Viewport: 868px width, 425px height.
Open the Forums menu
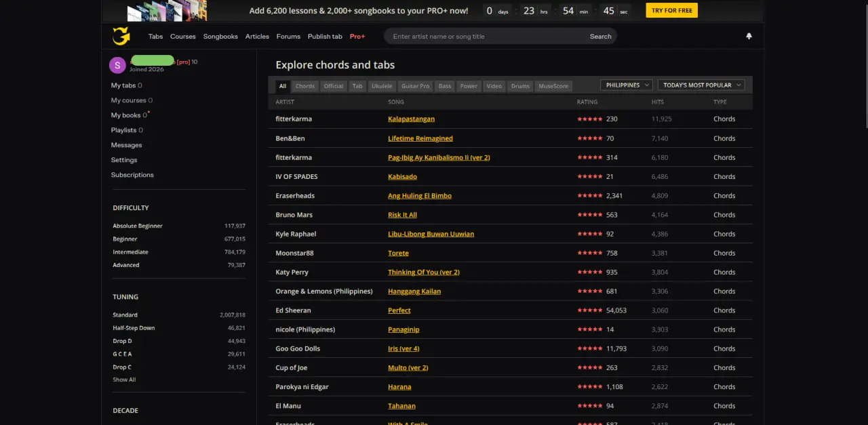[x=288, y=37]
